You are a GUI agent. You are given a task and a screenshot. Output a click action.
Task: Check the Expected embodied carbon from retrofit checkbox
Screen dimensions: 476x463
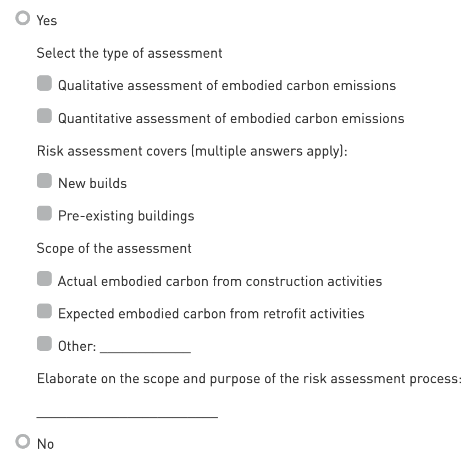[x=44, y=312]
